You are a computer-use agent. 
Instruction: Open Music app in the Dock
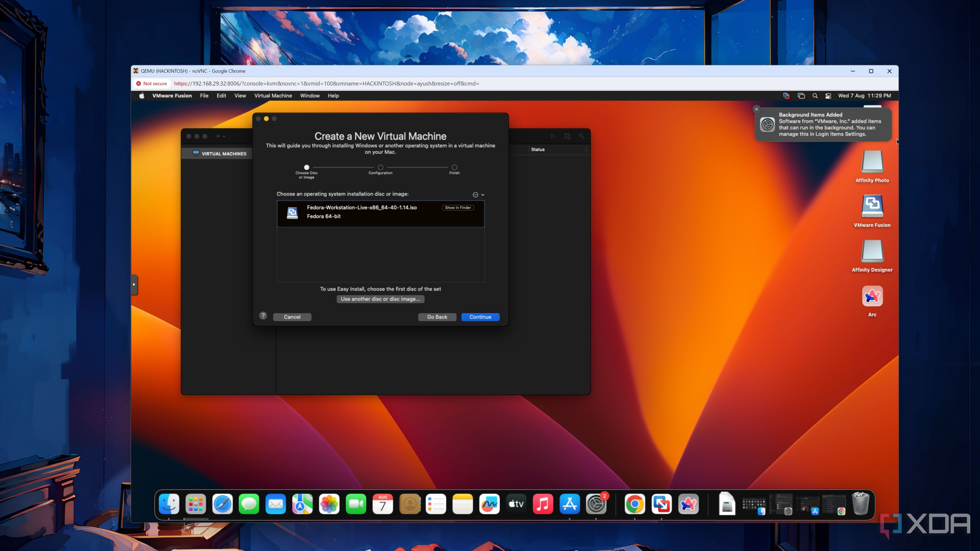point(543,504)
